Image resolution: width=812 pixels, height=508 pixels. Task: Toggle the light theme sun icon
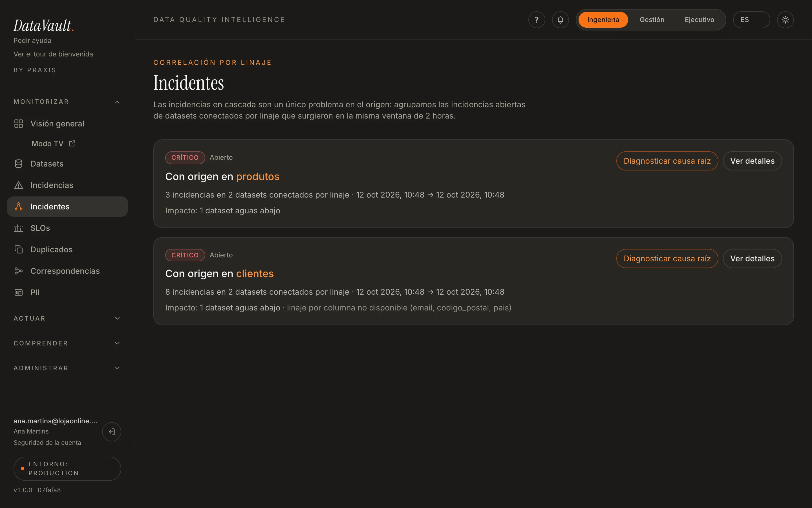click(785, 20)
